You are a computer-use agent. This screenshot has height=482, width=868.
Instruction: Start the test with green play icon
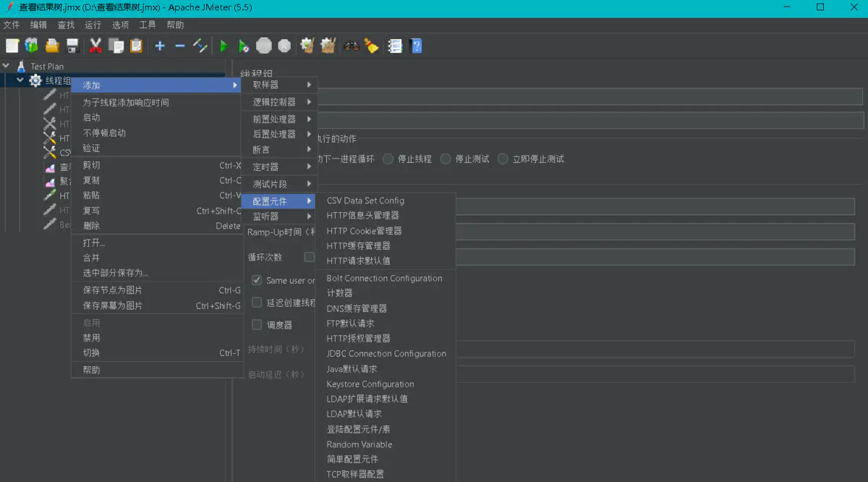(x=224, y=46)
